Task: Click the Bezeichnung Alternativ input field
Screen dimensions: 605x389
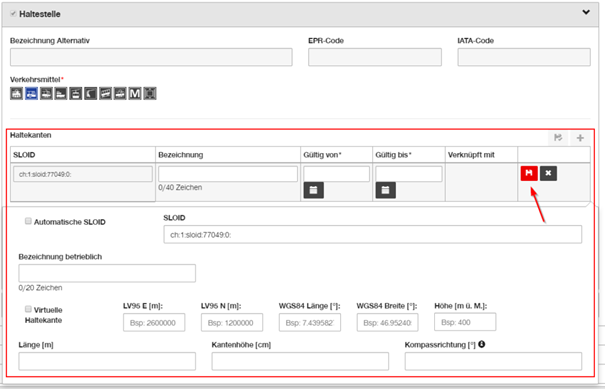Action: 151,57
